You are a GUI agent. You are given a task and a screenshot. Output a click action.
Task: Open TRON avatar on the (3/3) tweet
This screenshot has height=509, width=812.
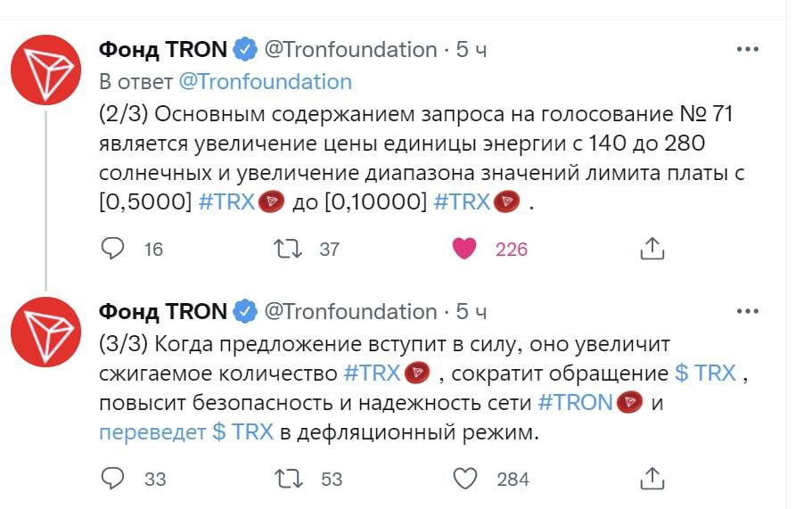[x=46, y=332]
